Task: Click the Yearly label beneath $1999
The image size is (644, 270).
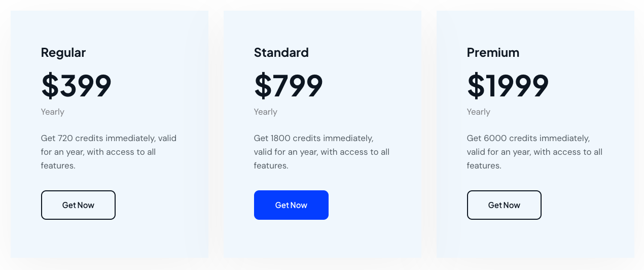Action: (478, 112)
